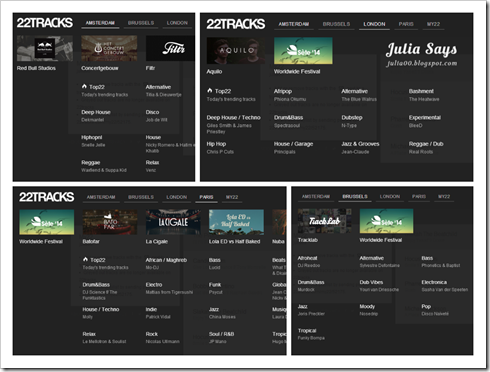This screenshot has height=372, width=490.
Task: Open the Electro playlist in Paris panel
Action: [169, 288]
